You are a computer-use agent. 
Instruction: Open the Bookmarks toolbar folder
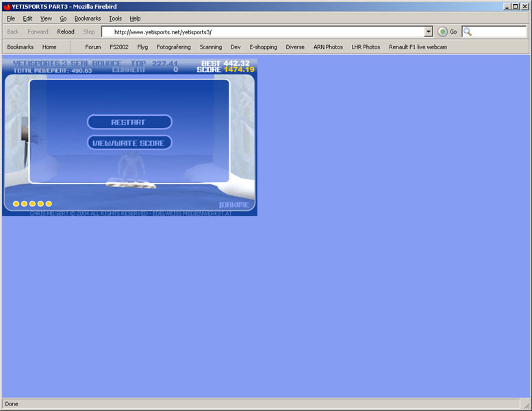[x=20, y=47]
